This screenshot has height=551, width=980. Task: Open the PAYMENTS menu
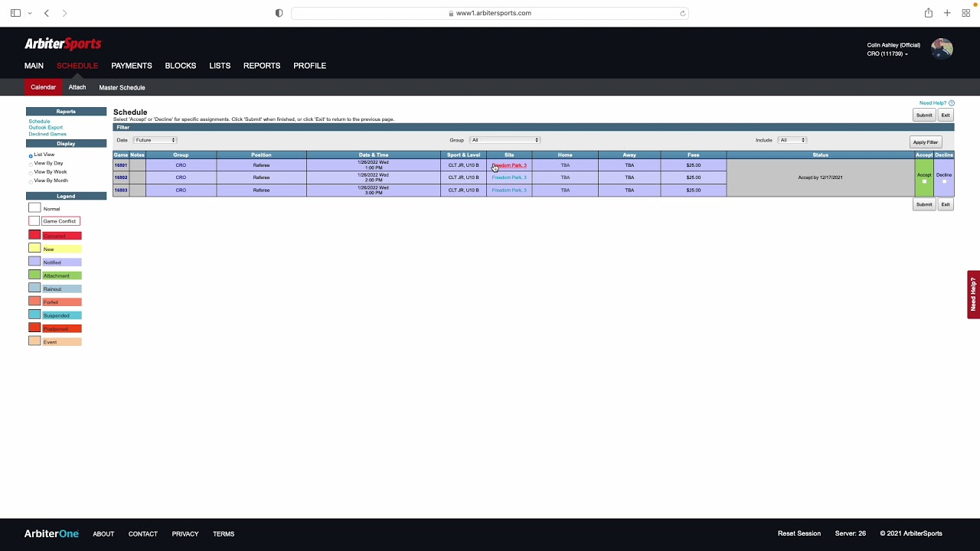(x=132, y=66)
